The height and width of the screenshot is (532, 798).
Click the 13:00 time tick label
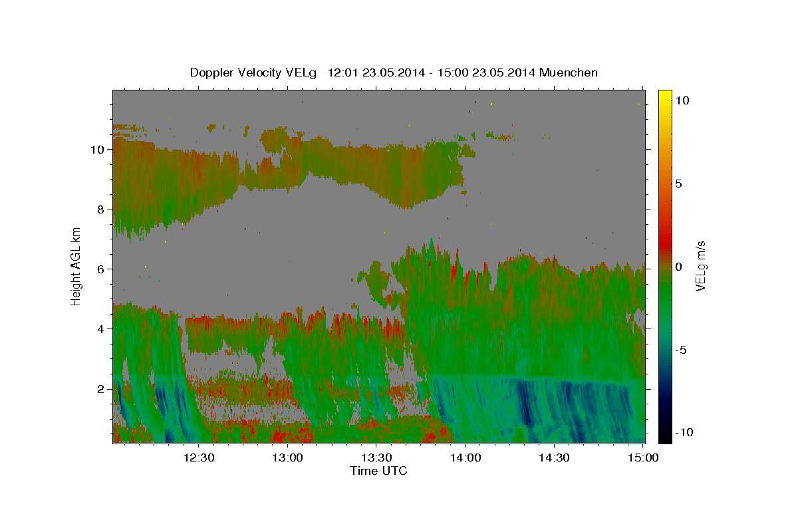[x=287, y=458]
